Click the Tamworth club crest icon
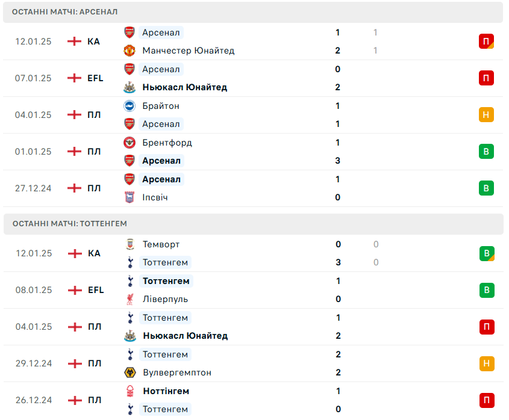Screen dimensions: 509x420 tap(130, 244)
